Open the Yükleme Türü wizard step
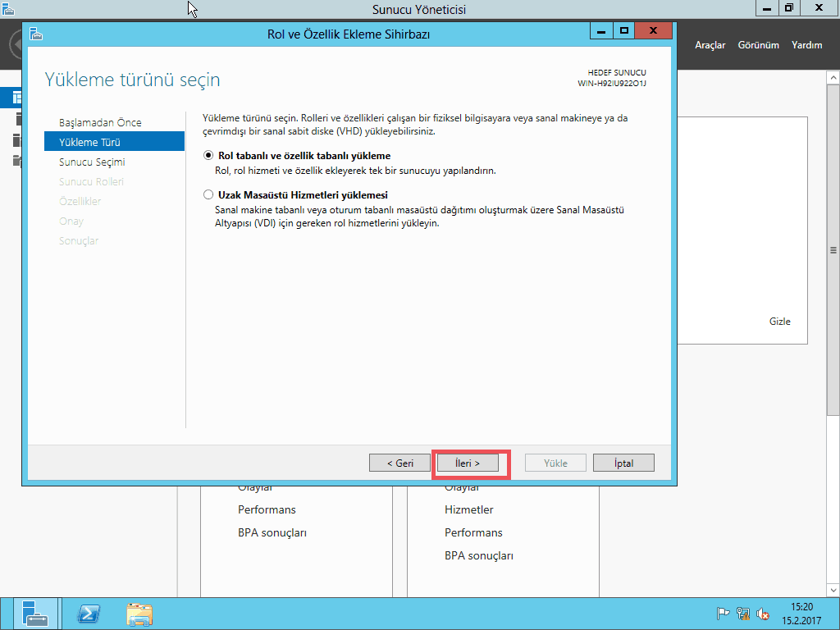This screenshot has height=630, width=840. (x=114, y=142)
